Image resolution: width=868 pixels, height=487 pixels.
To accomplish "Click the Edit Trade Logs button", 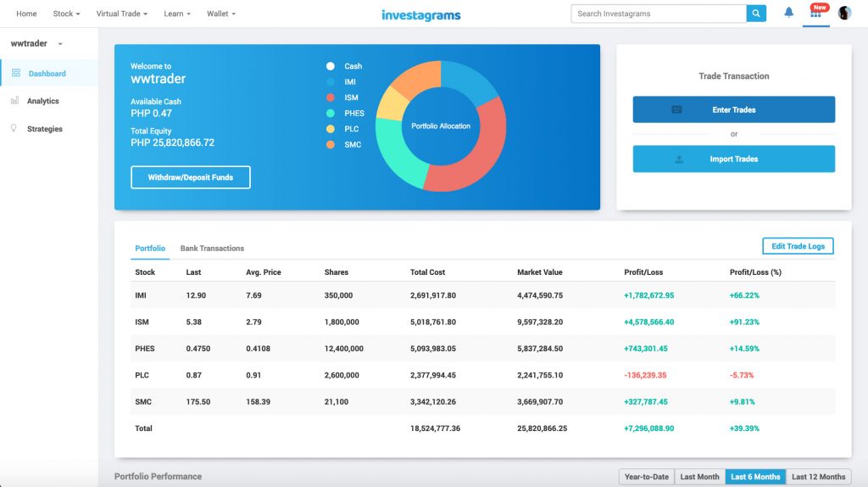I will coord(798,246).
